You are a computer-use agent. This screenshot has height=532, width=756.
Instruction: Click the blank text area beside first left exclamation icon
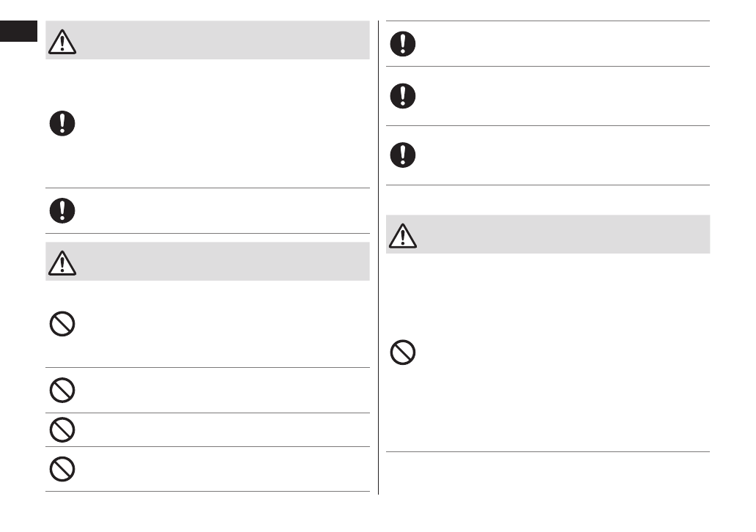pyautogui.click(x=220, y=123)
